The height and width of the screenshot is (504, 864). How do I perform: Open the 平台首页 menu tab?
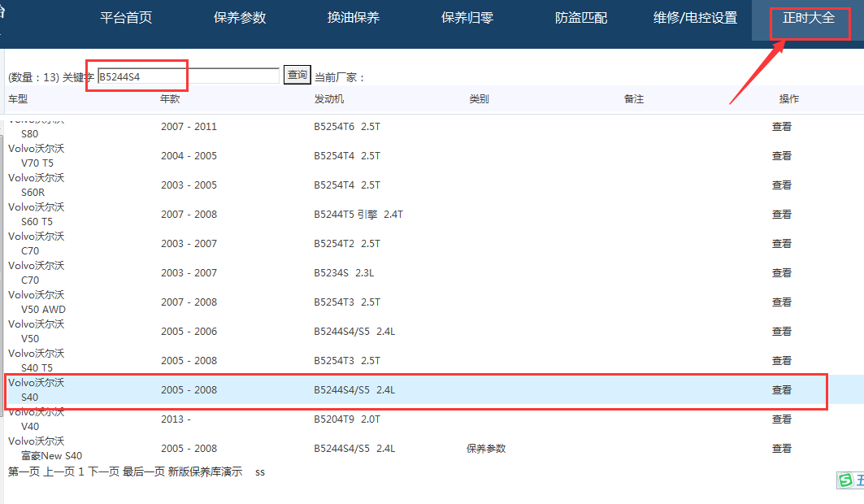pos(126,18)
